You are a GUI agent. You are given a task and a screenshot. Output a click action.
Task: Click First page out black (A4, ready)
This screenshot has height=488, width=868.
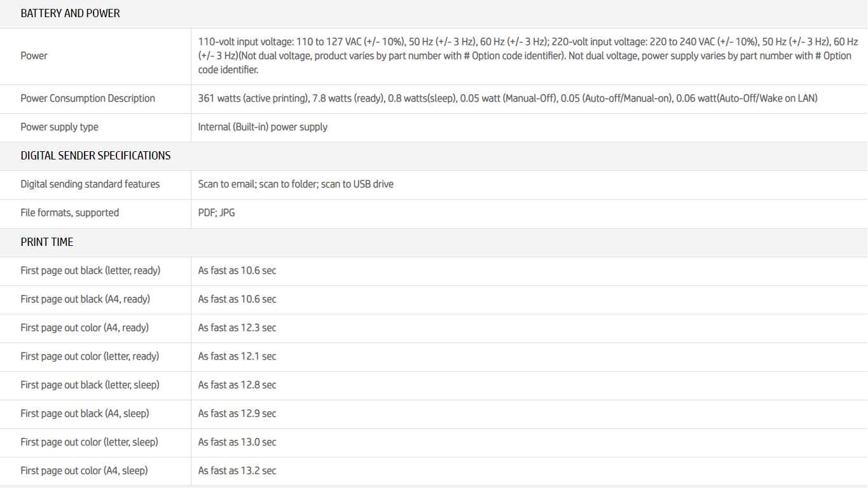[x=85, y=299]
